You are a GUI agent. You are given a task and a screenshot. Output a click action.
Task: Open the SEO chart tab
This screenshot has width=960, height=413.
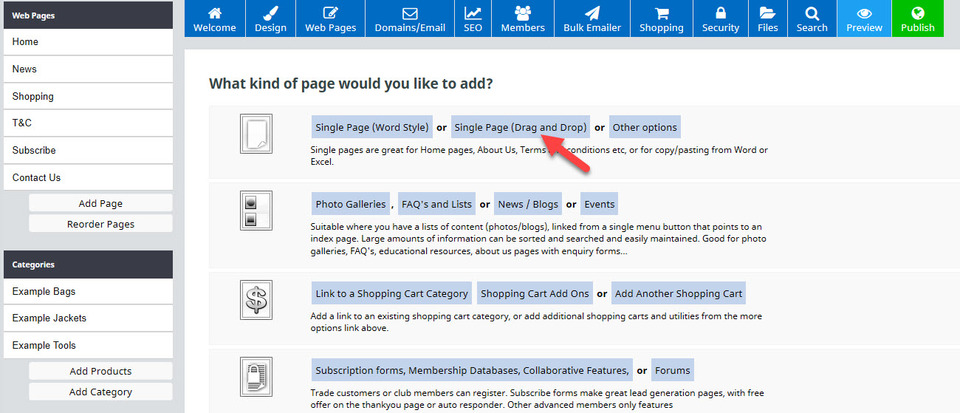[473, 18]
